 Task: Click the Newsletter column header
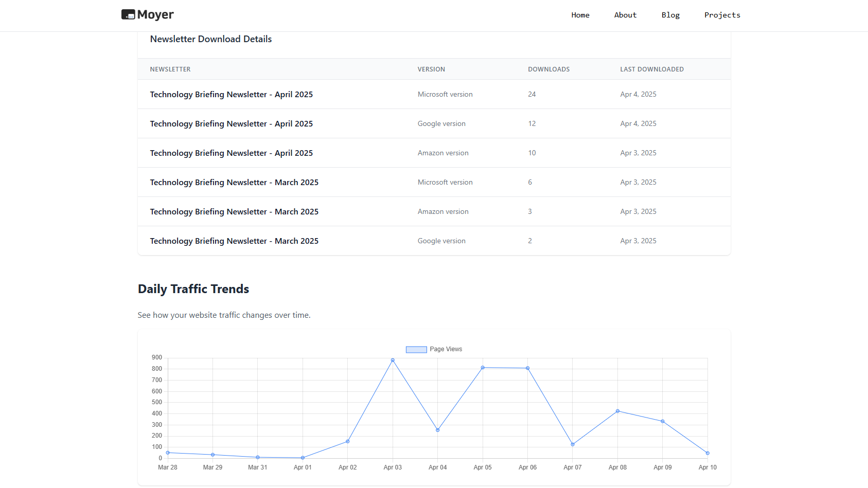pyautogui.click(x=170, y=69)
